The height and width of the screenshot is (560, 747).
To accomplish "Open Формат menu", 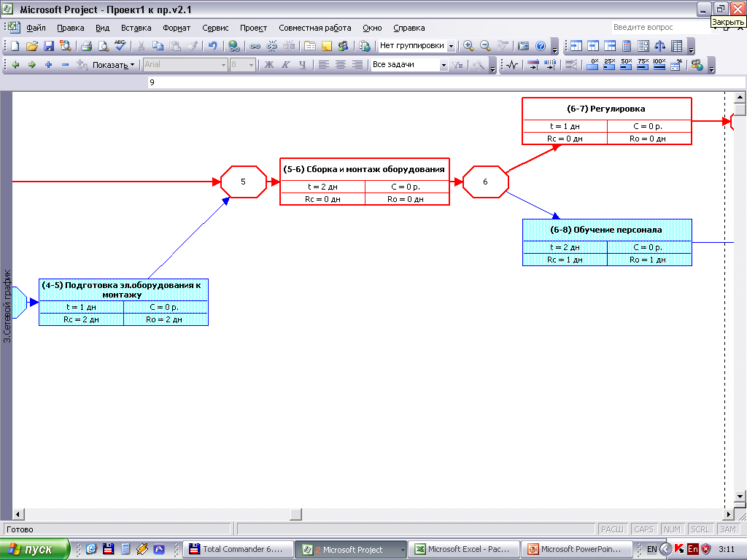I will tap(177, 28).
